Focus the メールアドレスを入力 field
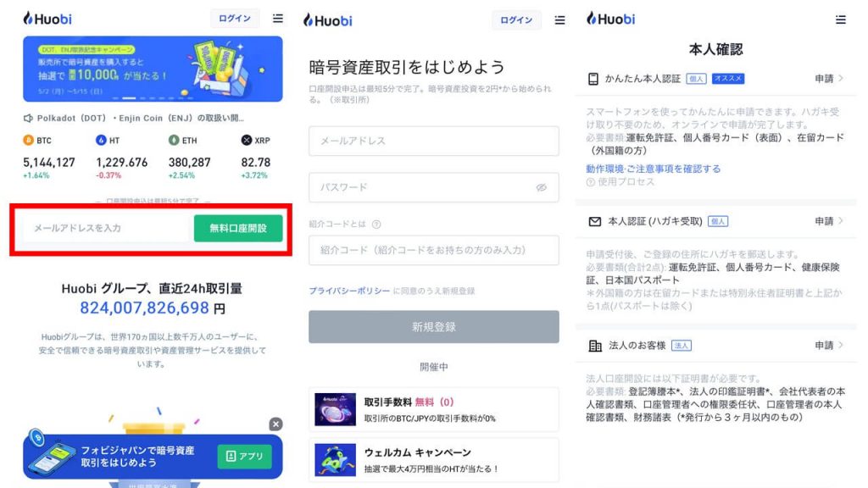 (108, 228)
